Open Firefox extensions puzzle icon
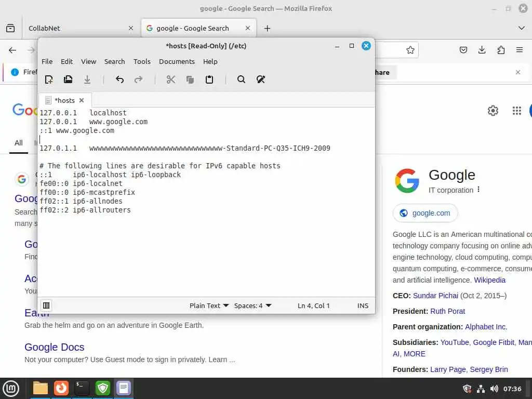This screenshot has height=399, width=532. coord(501,50)
